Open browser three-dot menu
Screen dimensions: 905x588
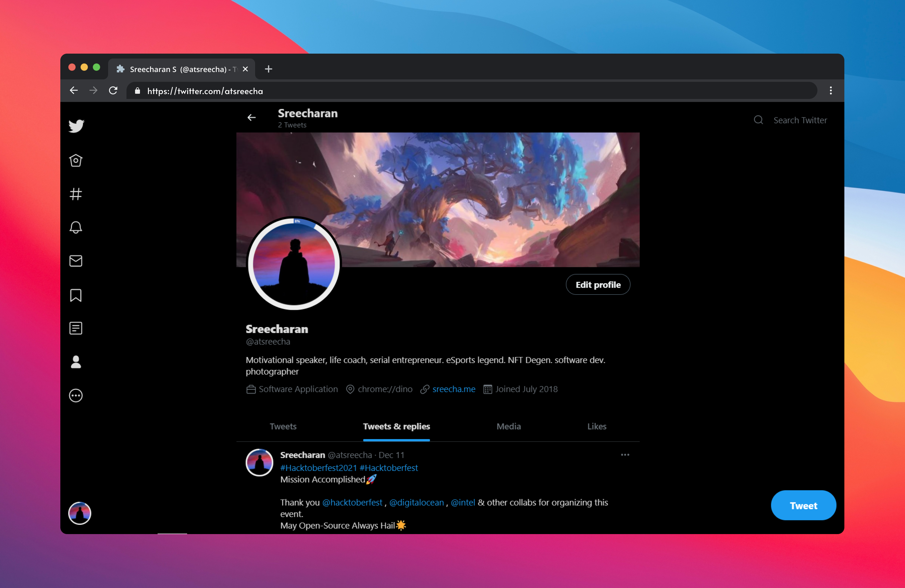click(831, 90)
